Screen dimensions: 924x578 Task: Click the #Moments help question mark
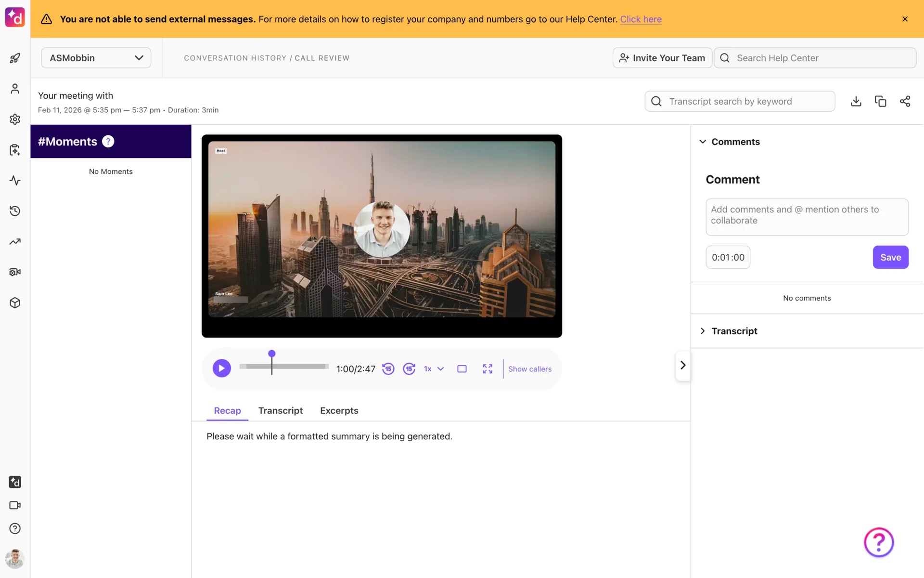coord(108,141)
